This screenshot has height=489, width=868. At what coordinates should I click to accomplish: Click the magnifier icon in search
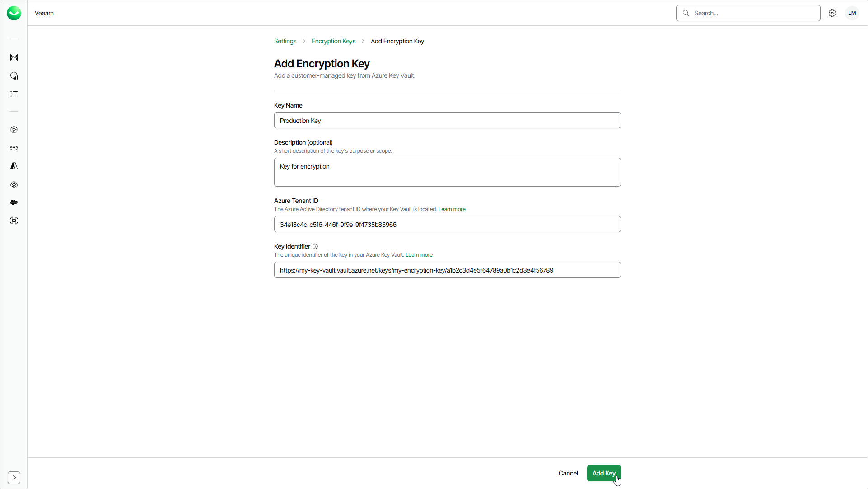pyautogui.click(x=686, y=13)
